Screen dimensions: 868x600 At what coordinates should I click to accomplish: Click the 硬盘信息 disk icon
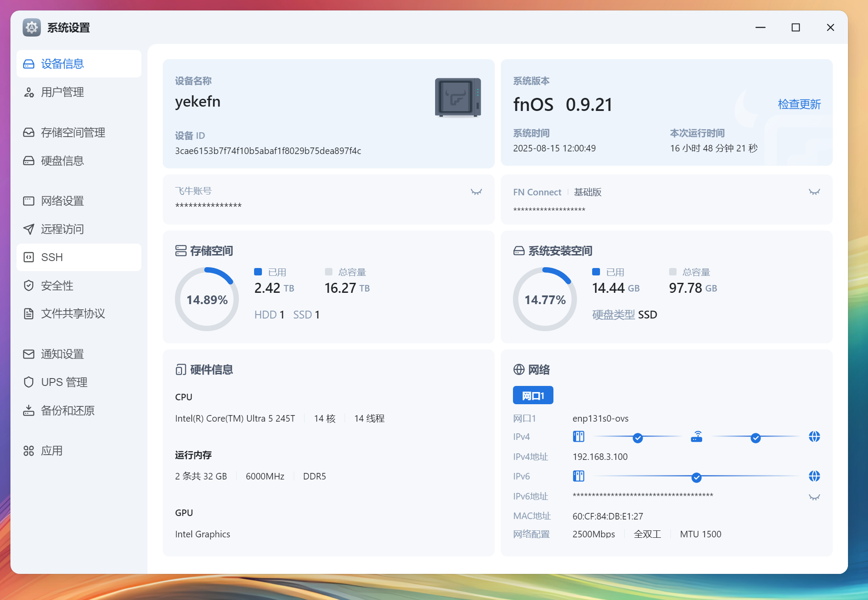point(29,161)
